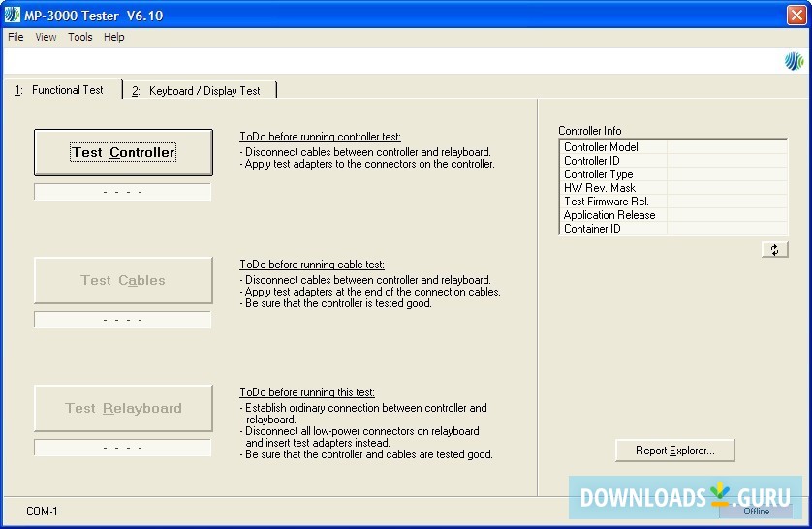
Task: Close the MP-3000 Tester window
Action: click(x=796, y=15)
